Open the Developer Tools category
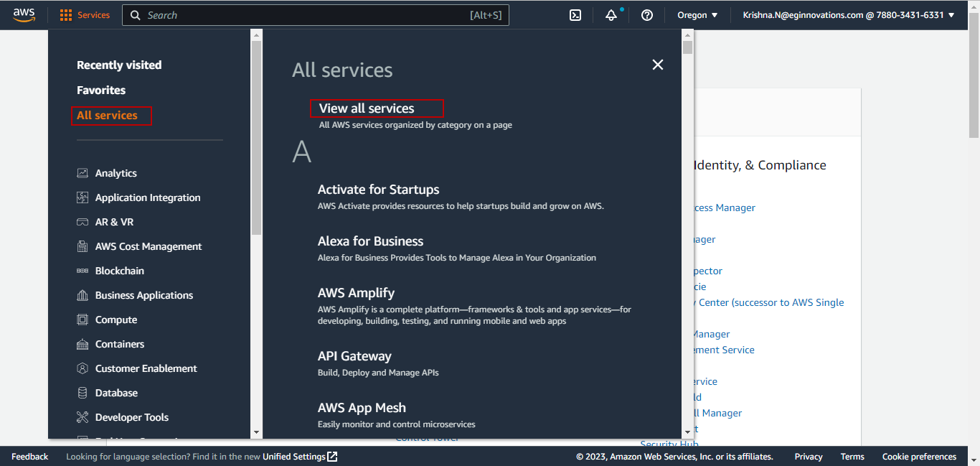The width and height of the screenshot is (980, 466). coord(132,417)
